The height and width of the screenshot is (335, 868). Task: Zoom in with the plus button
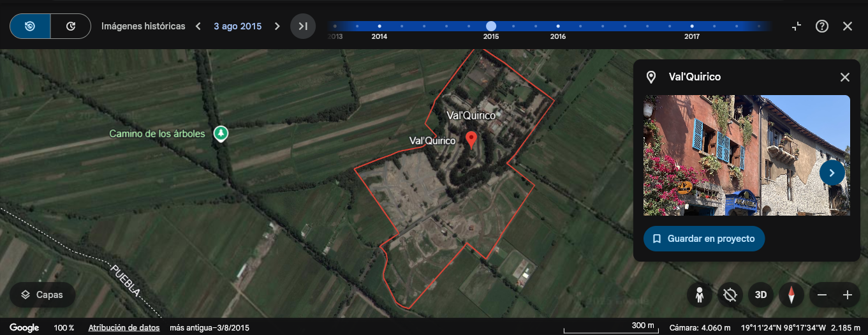[x=847, y=295]
